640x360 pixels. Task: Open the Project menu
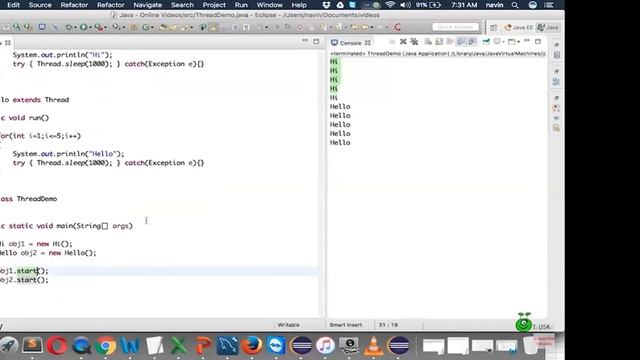pyautogui.click(x=214, y=5)
